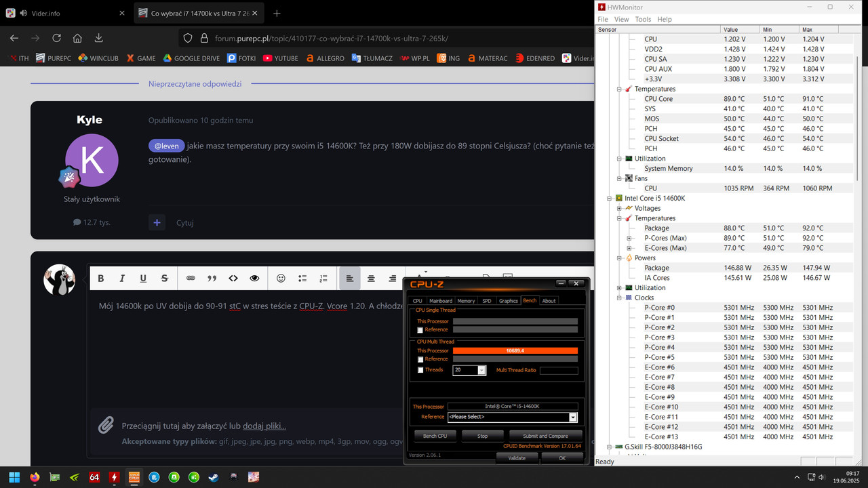This screenshot has width=868, height=488.
Task: Apply strikethrough formatting in the reply editor
Action: (x=164, y=278)
